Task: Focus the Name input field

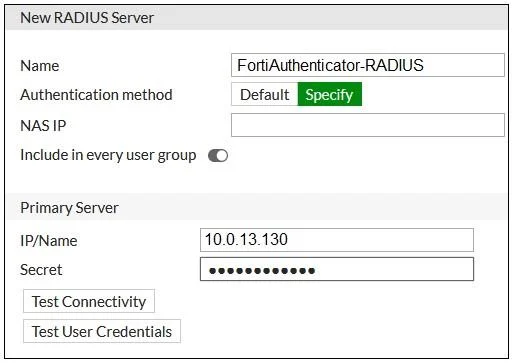Action: pyautogui.click(x=368, y=65)
